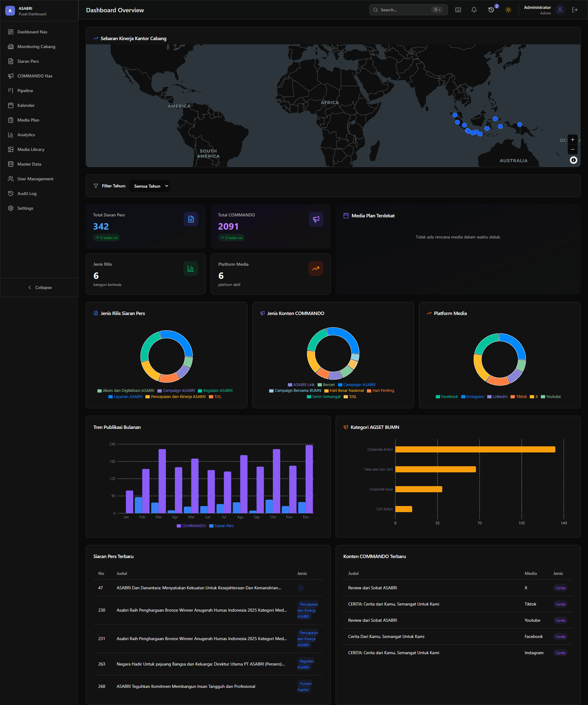Zoom out on the map
Image resolution: width=588 pixels, height=705 pixels.
point(573,149)
